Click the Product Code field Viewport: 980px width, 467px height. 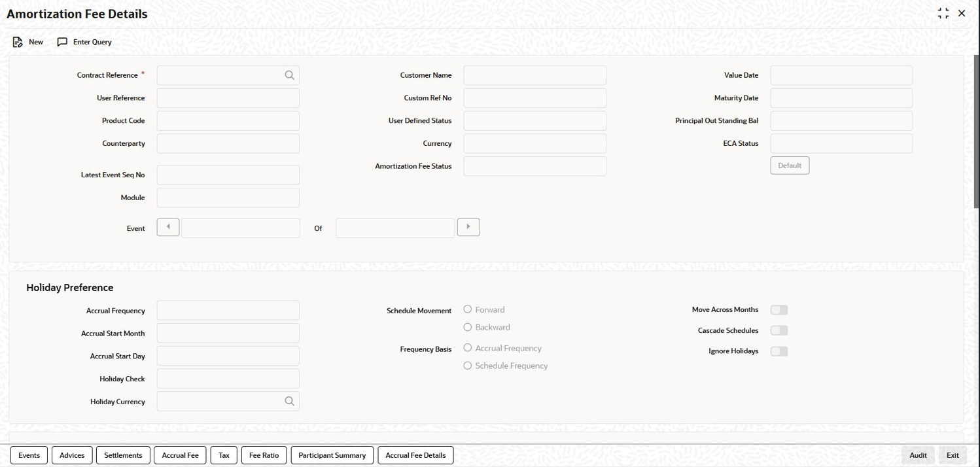(228, 120)
